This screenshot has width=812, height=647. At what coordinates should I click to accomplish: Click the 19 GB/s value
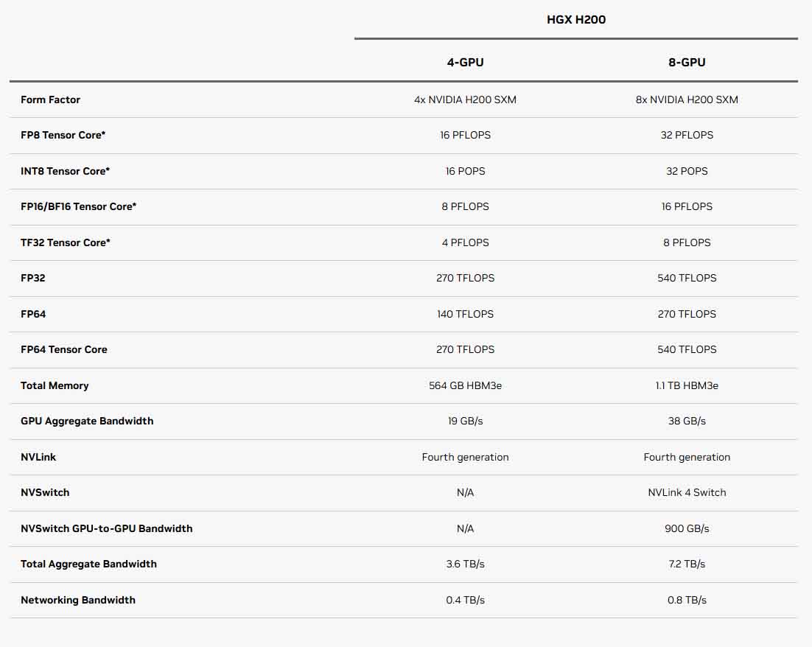click(x=465, y=421)
